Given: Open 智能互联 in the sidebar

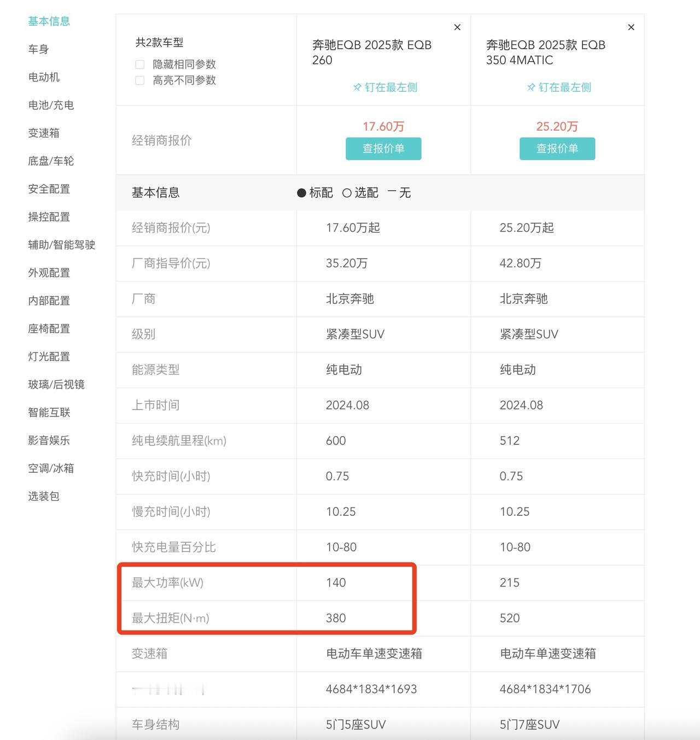Looking at the screenshot, I should point(49,412).
